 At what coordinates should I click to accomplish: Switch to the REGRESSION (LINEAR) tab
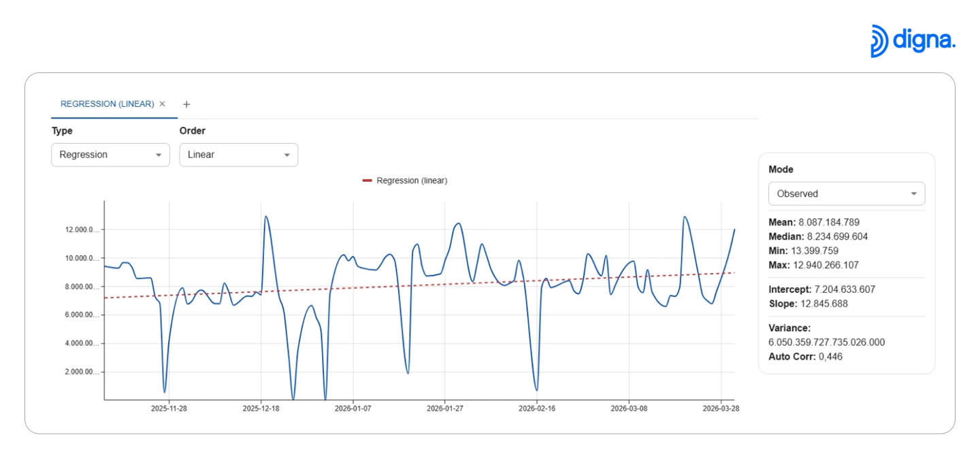[x=107, y=104]
